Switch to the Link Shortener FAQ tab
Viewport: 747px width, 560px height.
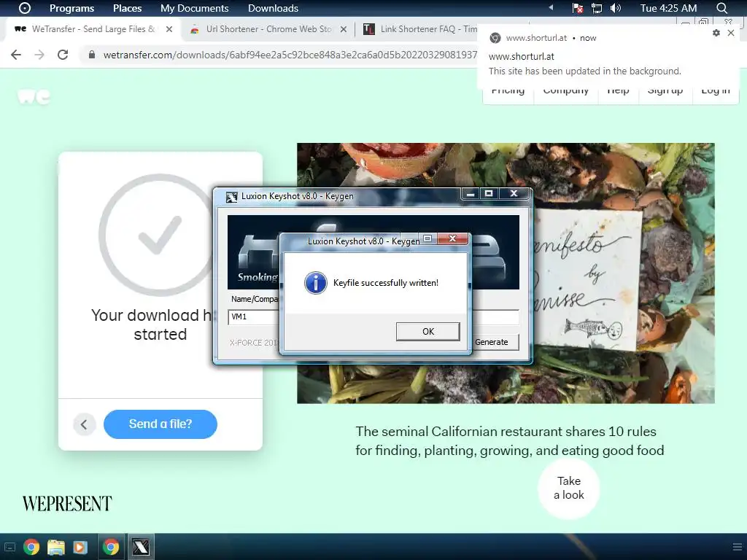point(420,29)
